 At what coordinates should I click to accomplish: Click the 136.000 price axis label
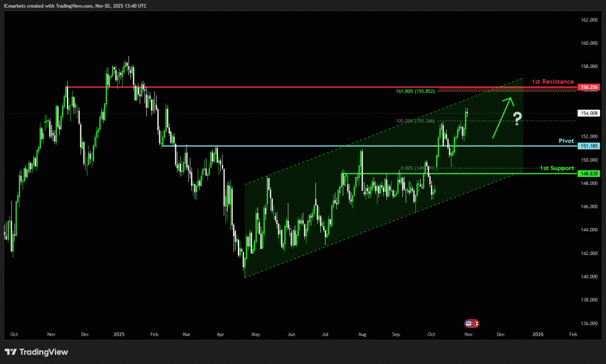(590, 323)
